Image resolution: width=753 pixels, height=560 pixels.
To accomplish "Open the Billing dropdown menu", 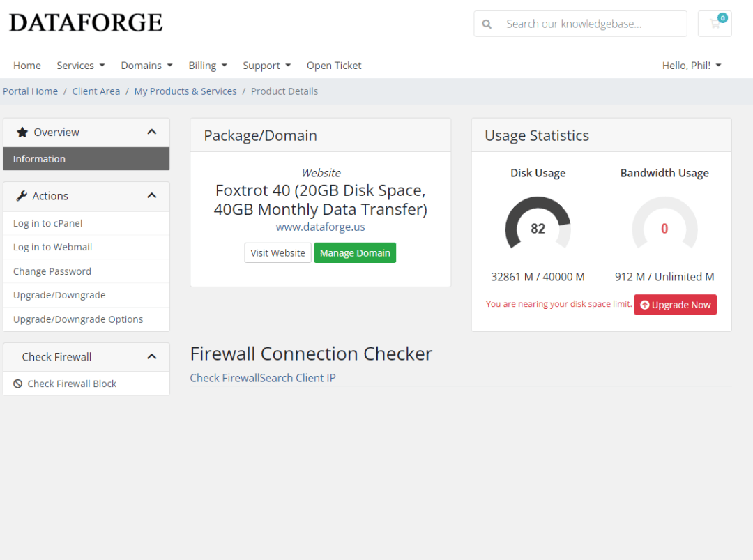I will (208, 66).
